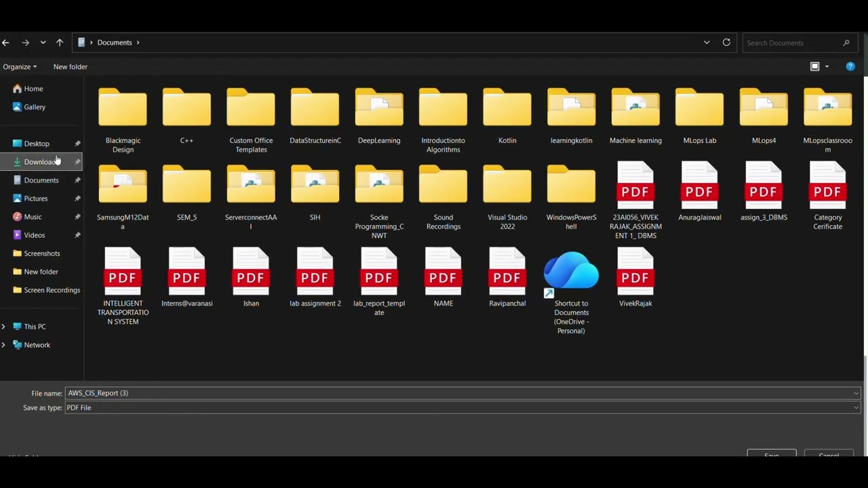Select the OneDrive Shortcut to Documents
Screen dimensions: 868x488
coord(572,292)
